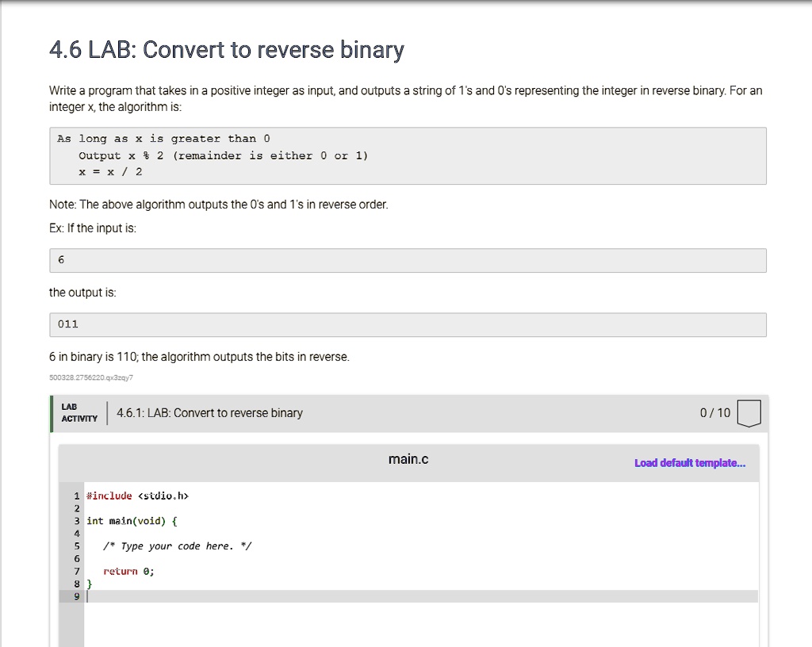Click the 500328.2756220.qx3zqy7 identifier text
The height and width of the screenshot is (647, 812).
(91, 378)
